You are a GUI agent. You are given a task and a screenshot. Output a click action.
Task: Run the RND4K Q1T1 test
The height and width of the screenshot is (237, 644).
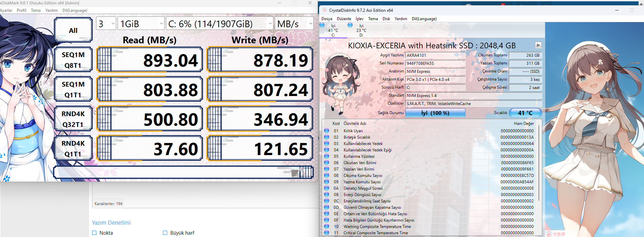point(73,148)
